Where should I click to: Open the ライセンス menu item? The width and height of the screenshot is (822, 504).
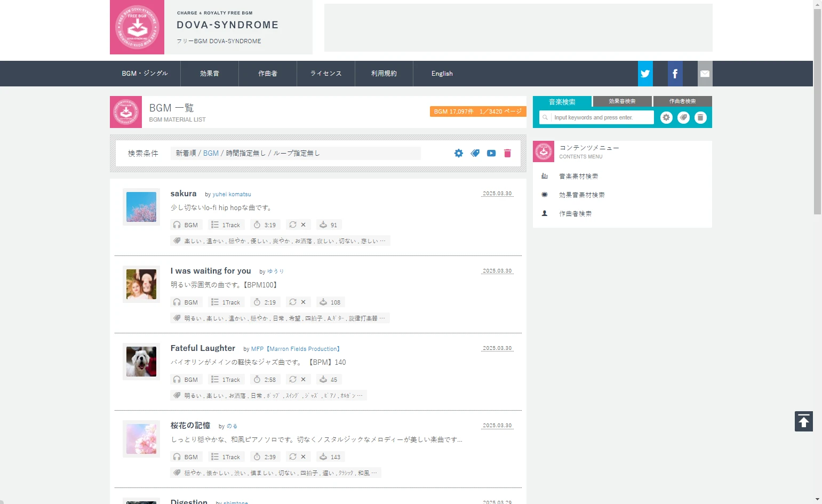point(325,74)
